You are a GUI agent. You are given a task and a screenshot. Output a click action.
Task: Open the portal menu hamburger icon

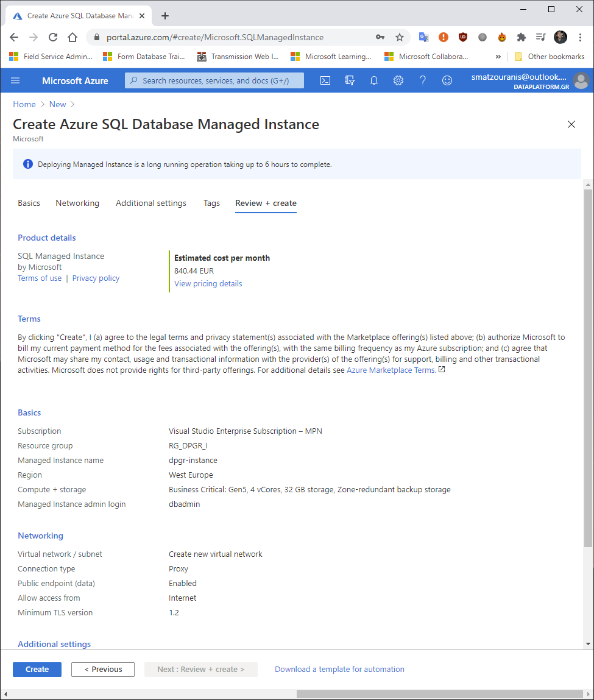pos(15,80)
